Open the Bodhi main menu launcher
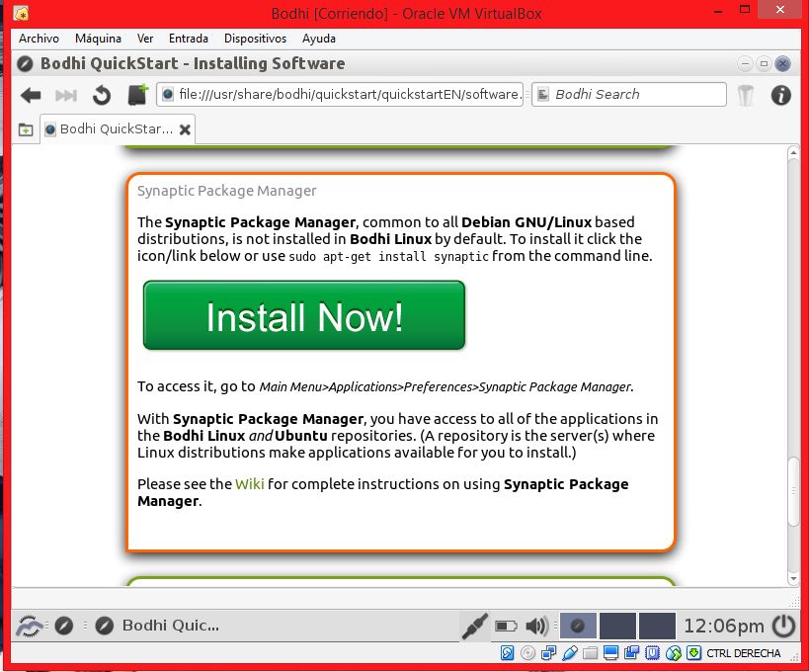The image size is (809, 672). click(31, 626)
